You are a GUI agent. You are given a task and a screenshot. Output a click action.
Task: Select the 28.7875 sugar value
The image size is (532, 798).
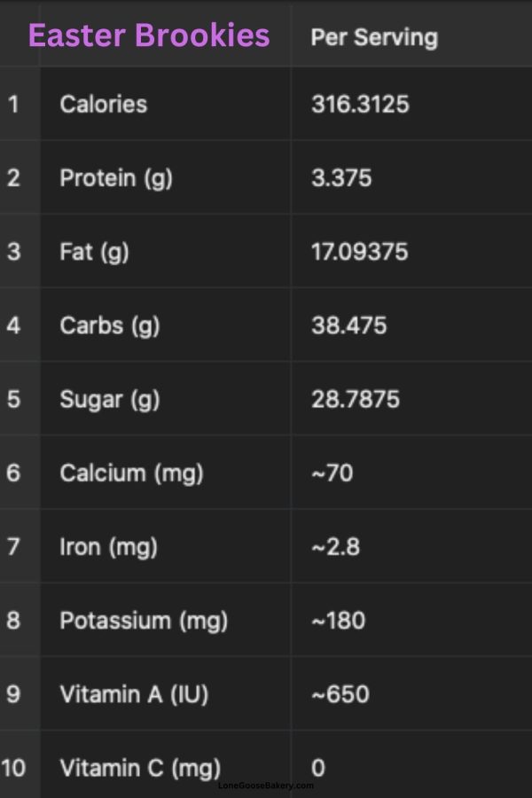coord(355,399)
